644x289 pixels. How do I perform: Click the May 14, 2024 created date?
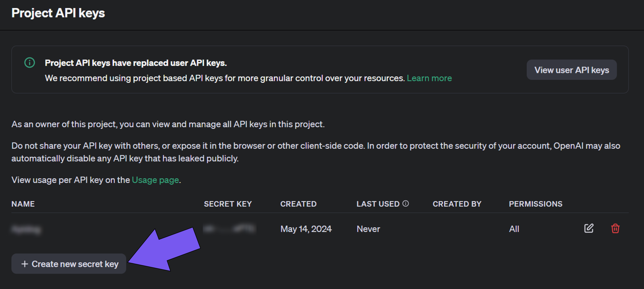pos(306,229)
